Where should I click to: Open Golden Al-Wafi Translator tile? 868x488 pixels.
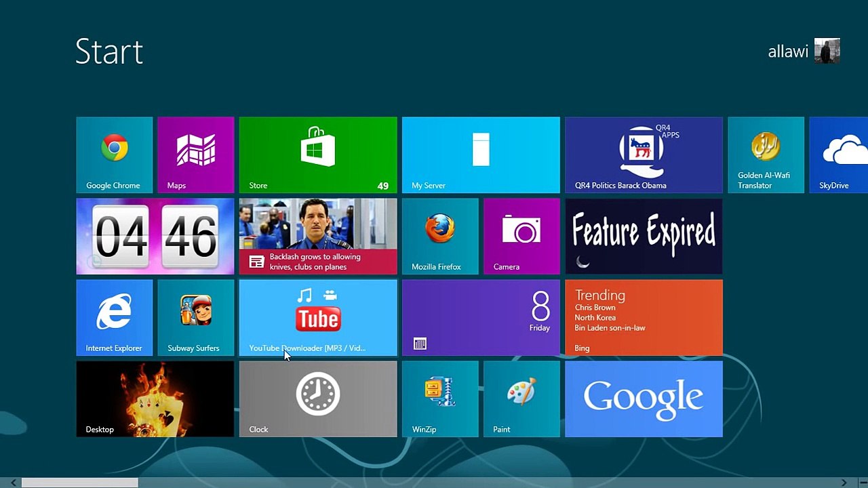(x=766, y=155)
